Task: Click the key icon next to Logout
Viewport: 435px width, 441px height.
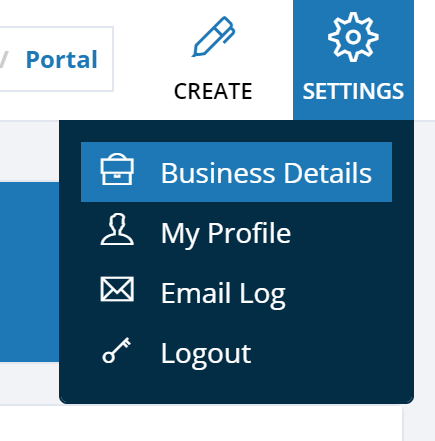Action: point(116,350)
